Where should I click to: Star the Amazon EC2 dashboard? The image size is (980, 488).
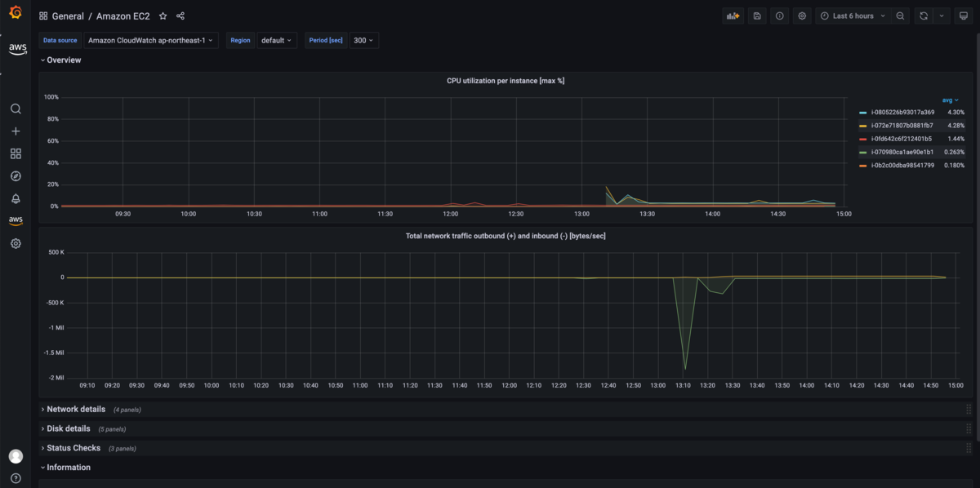163,16
